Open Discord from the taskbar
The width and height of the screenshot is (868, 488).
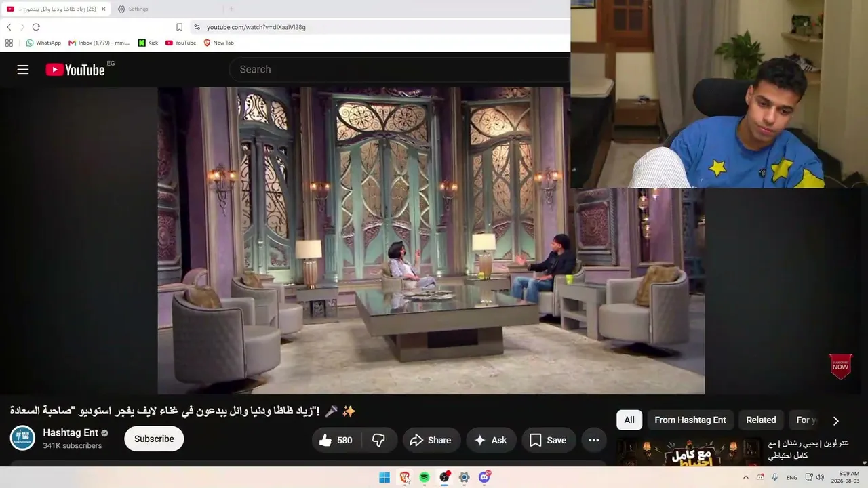pos(484,477)
